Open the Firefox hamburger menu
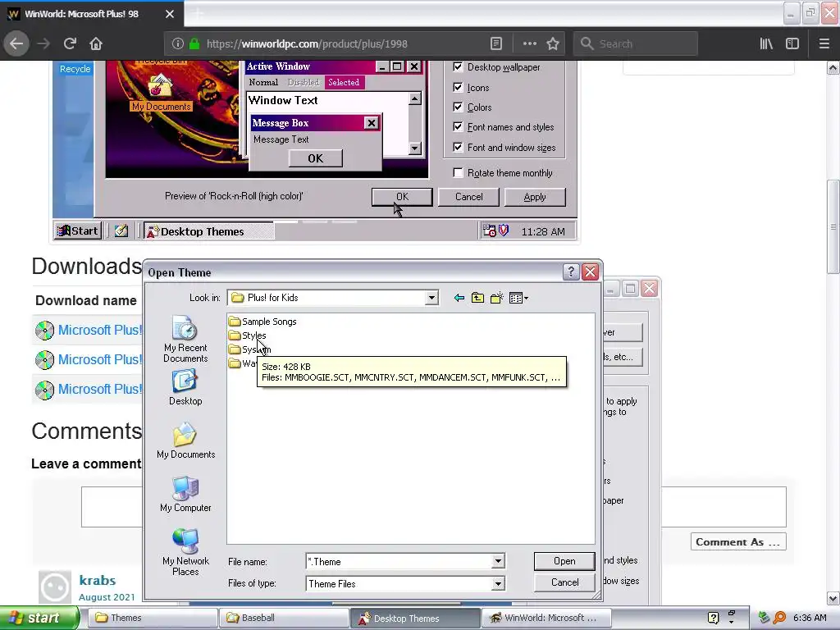 pos(824,43)
